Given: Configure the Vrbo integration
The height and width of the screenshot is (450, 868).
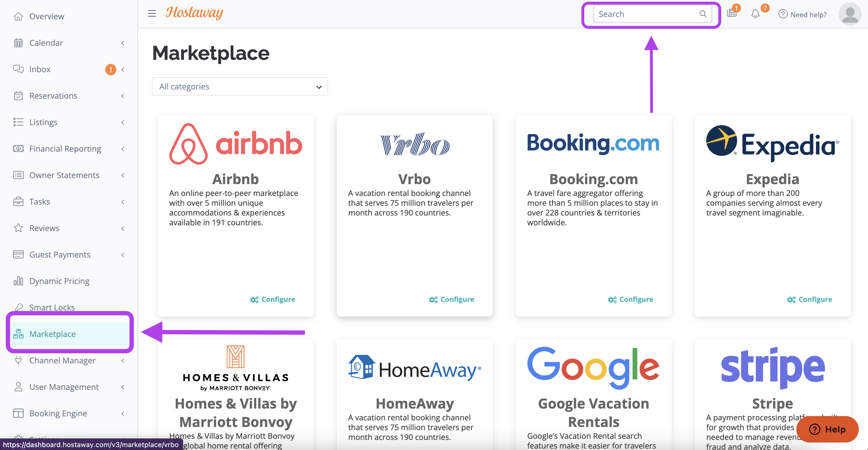Looking at the screenshot, I should coord(451,299).
